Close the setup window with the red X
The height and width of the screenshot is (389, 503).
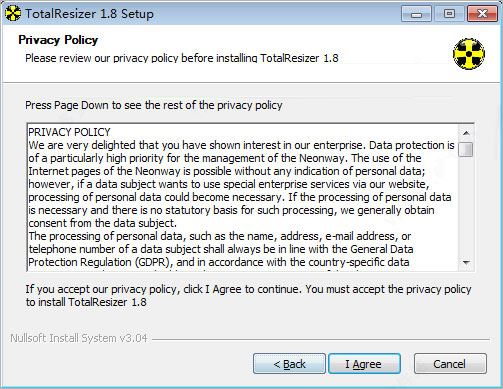pyautogui.click(x=482, y=14)
